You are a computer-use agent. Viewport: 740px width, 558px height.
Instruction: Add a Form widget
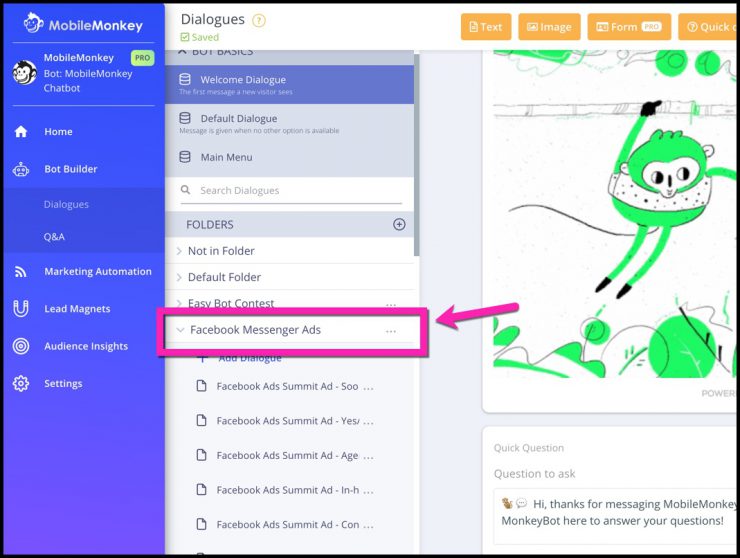(629, 27)
